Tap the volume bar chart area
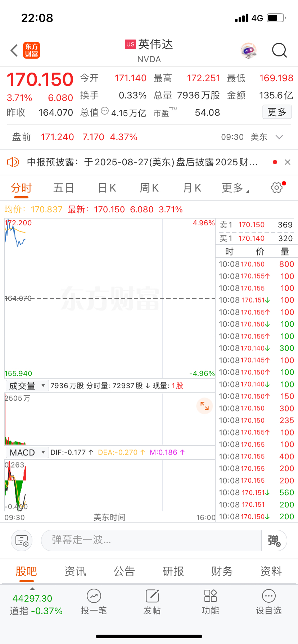Screen dimensions: 298x644 coord(110,419)
